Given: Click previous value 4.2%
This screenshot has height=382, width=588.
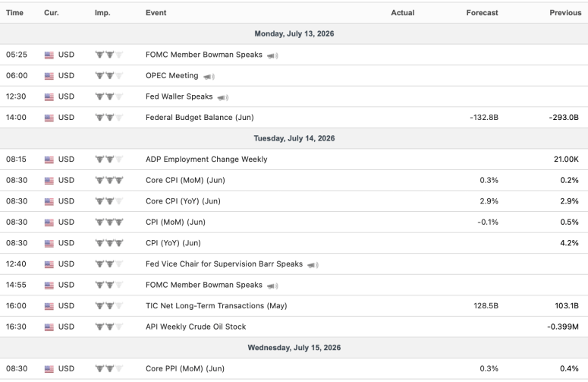Looking at the screenshot, I should (x=569, y=243).
